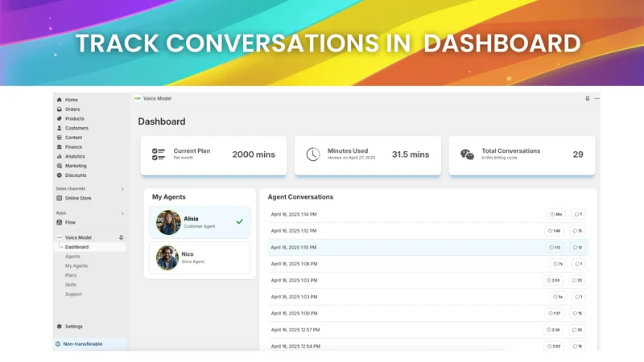Click the 23 messages badge in the 2:53 row
This screenshot has width=644, height=362.
[577, 280]
